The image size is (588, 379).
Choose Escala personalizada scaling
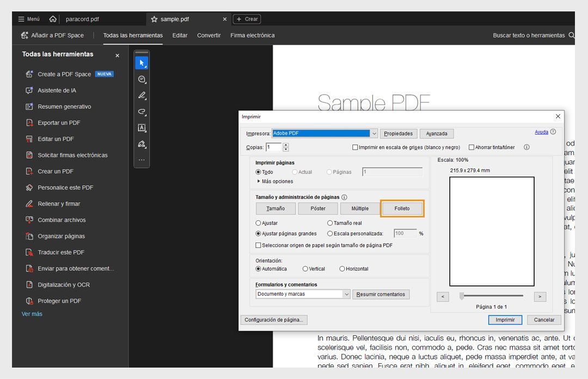click(331, 233)
